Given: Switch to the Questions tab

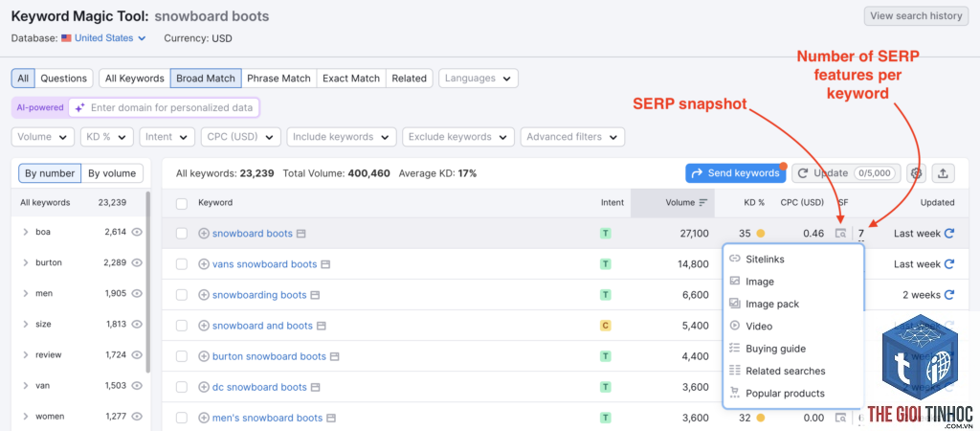Looking at the screenshot, I should point(64,79).
